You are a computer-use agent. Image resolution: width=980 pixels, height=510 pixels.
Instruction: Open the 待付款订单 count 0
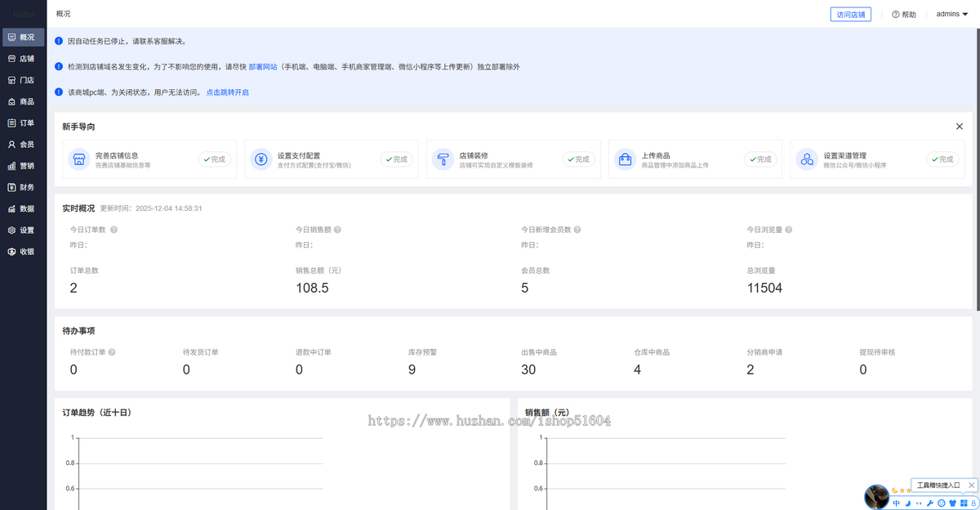coord(73,369)
